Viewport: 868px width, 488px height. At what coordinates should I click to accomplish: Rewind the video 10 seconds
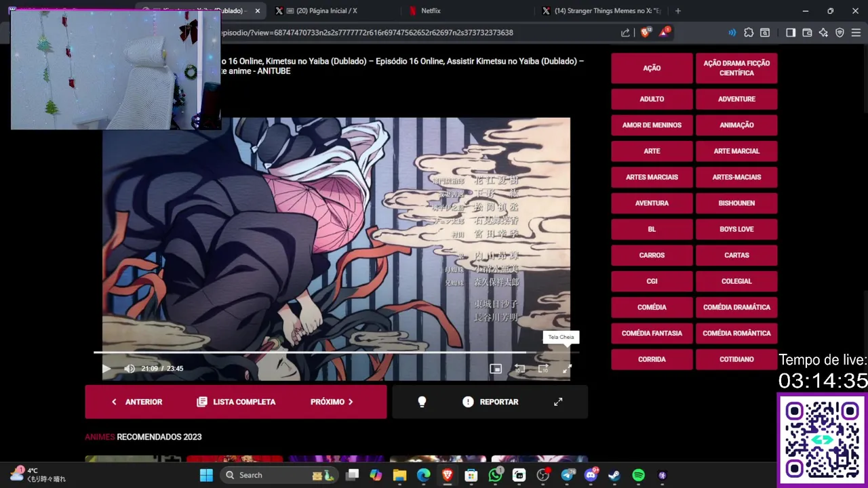[x=519, y=369]
